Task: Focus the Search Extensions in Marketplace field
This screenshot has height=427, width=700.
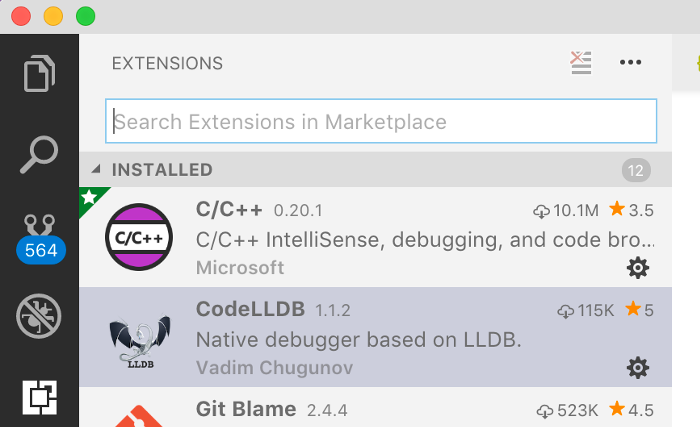Action: [381, 121]
